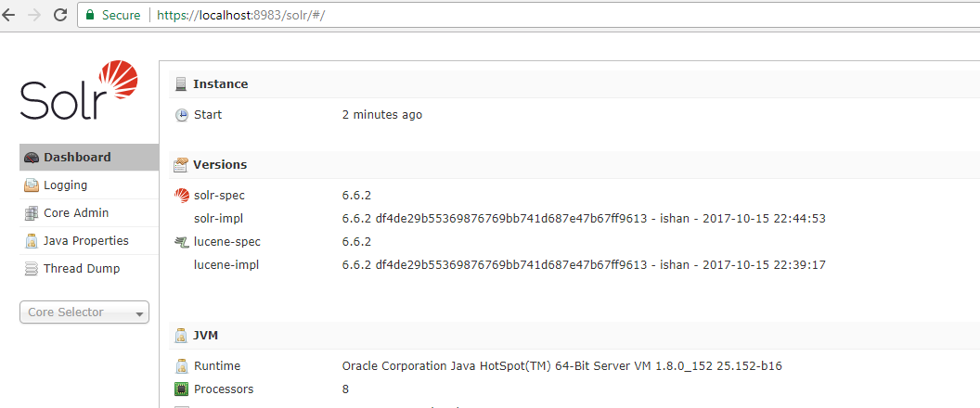Click the JVM section heading
The height and width of the screenshot is (408, 980).
pyautogui.click(x=206, y=336)
